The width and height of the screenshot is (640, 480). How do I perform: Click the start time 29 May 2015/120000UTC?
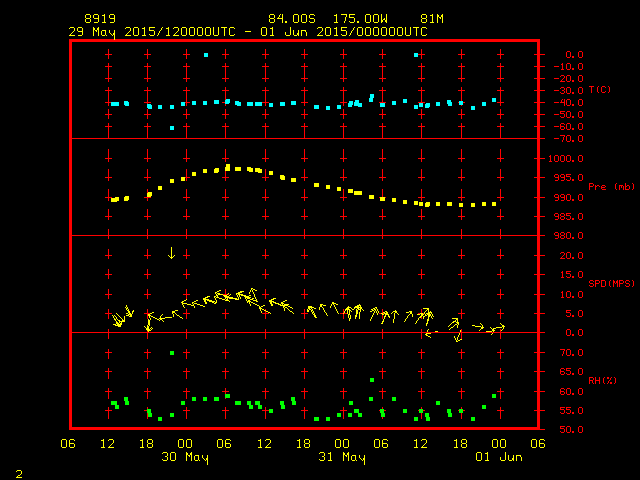coord(152,32)
